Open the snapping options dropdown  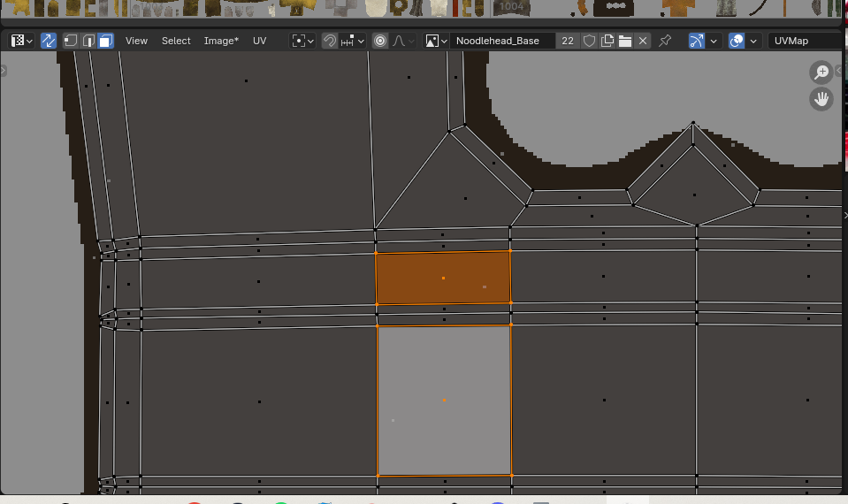tap(352, 41)
